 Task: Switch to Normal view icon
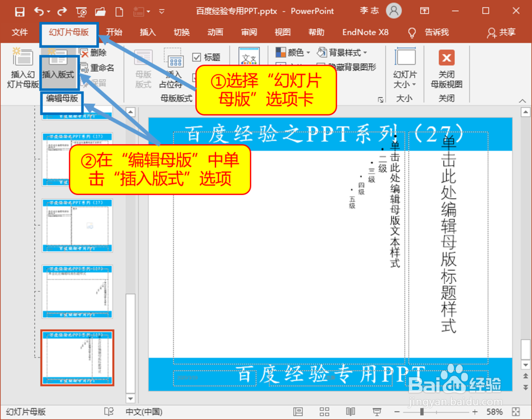[x=298, y=412]
